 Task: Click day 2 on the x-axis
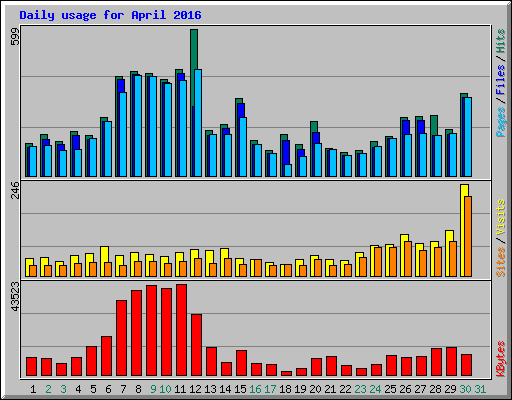tap(48, 389)
